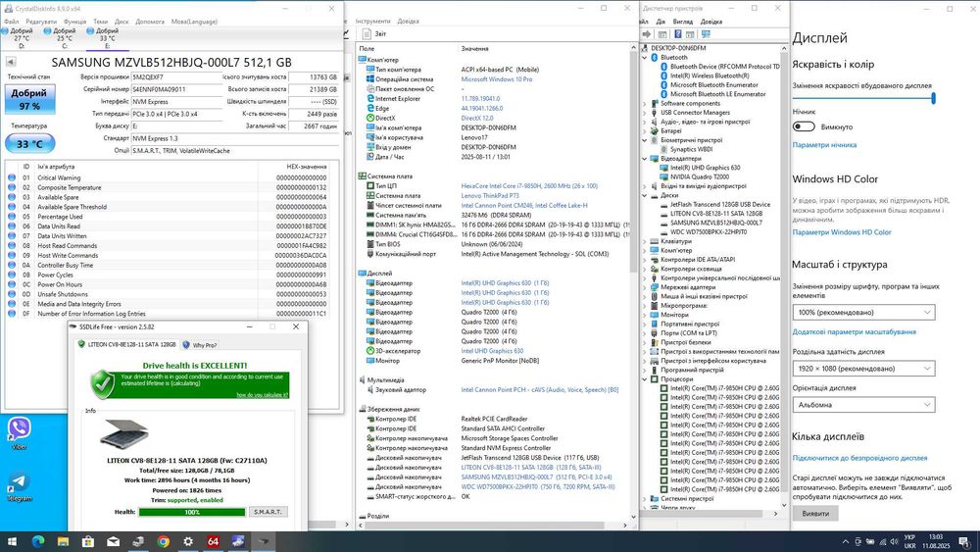This screenshot has height=552, width=980.
Task: Click Device Manager help toolbar icon
Action: coord(677,34)
